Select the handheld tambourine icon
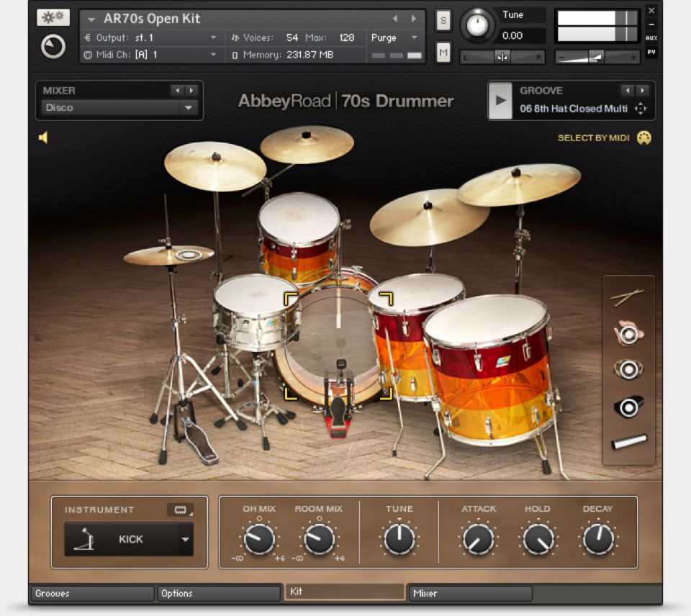691x616 pixels. pos(628,333)
